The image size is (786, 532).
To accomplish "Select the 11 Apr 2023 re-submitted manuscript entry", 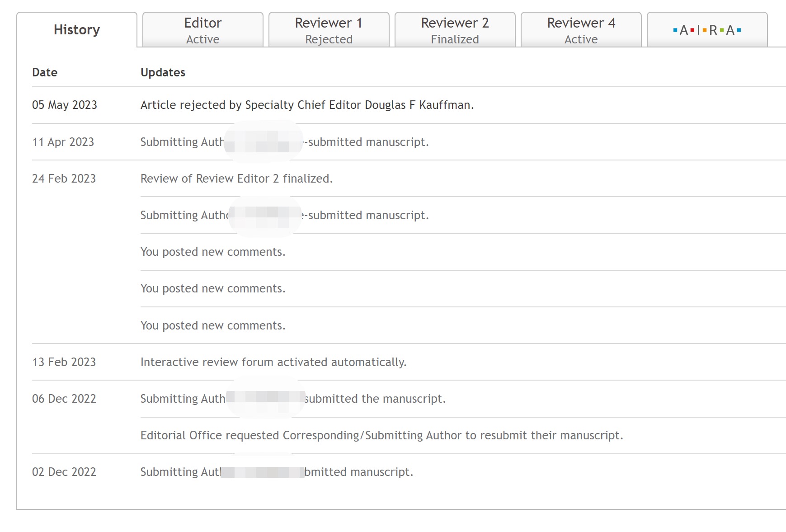I will 285,142.
